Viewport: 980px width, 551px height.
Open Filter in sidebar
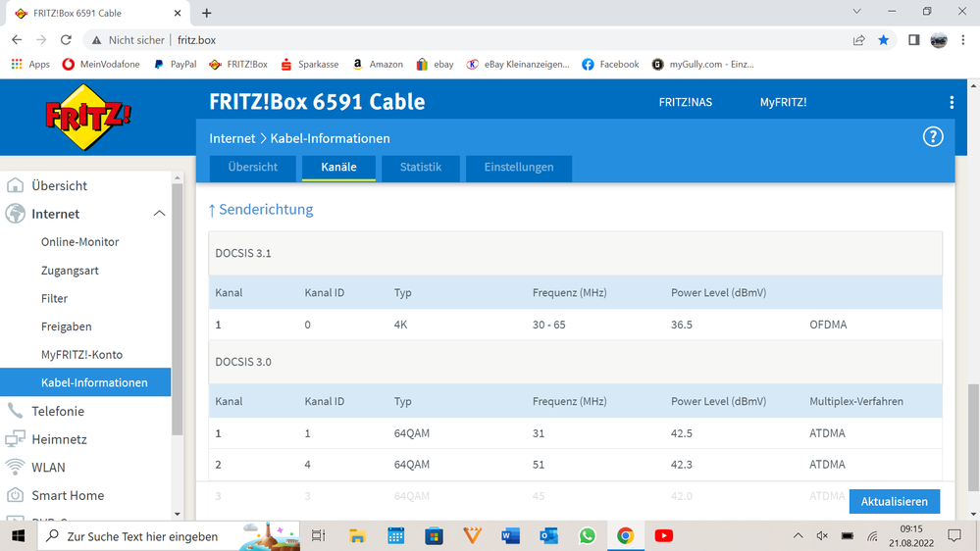pos(54,299)
